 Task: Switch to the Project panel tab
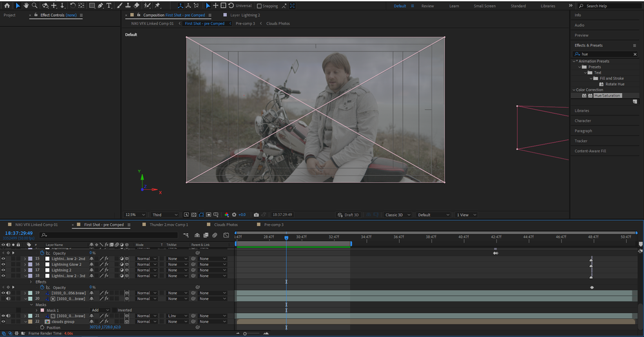pos(10,15)
